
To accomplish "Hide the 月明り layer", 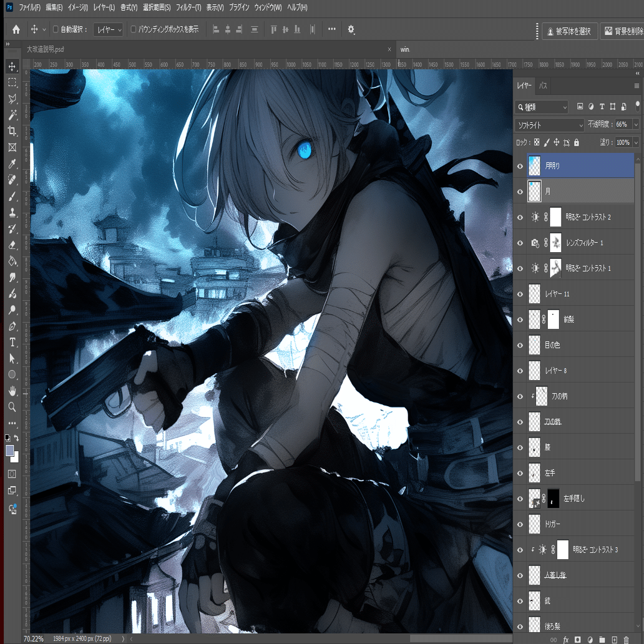I will point(520,166).
